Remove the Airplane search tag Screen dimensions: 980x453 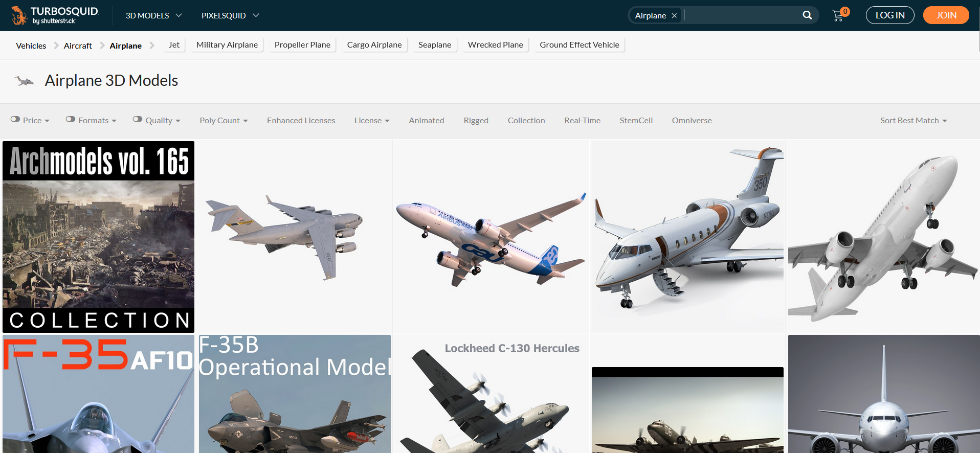tap(674, 16)
